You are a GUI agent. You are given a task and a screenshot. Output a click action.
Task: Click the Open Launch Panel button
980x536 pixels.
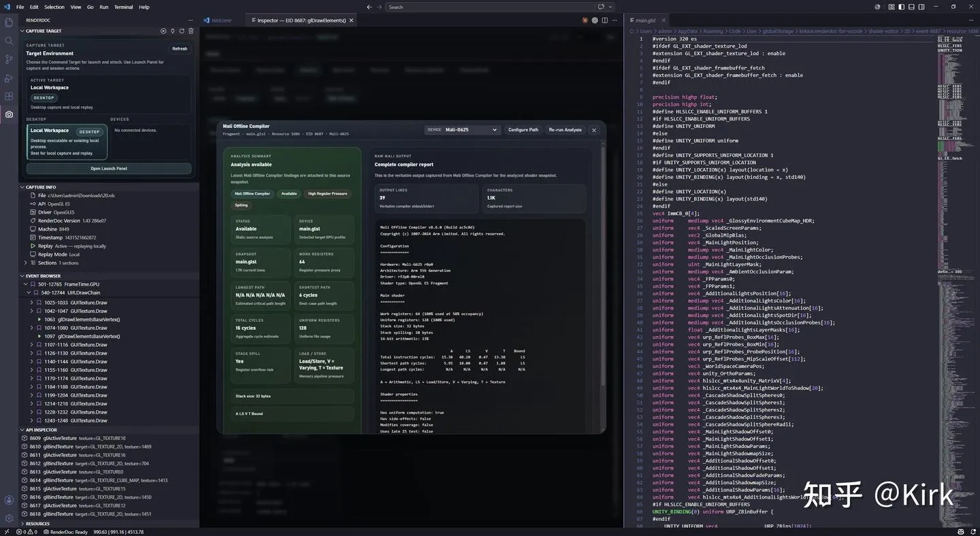[x=109, y=169]
